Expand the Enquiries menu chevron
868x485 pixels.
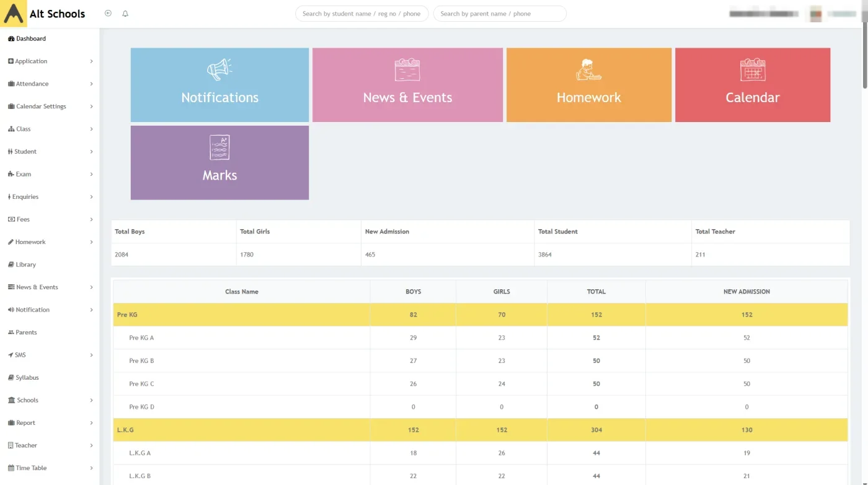tap(91, 197)
